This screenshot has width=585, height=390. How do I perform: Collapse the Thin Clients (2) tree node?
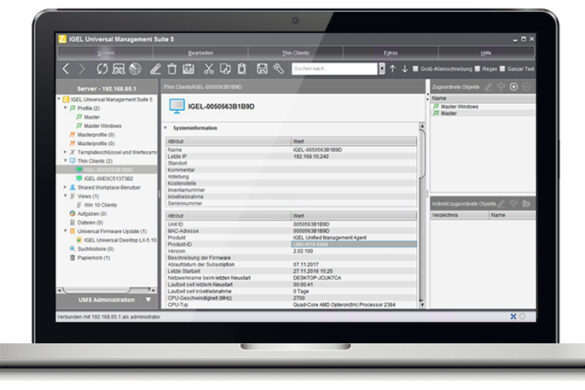pyautogui.click(x=65, y=161)
